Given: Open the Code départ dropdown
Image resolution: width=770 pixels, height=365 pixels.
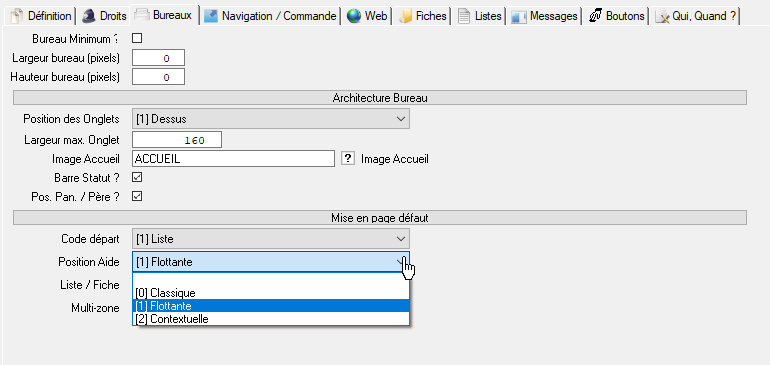Looking at the screenshot, I should (271, 239).
